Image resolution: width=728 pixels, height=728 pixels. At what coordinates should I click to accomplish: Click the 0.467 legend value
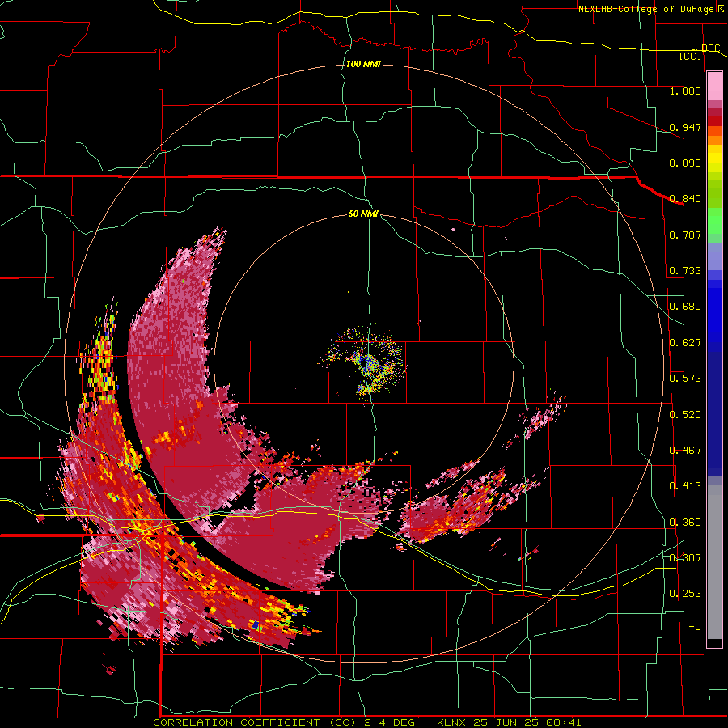pyautogui.click(x=685, y=451)
